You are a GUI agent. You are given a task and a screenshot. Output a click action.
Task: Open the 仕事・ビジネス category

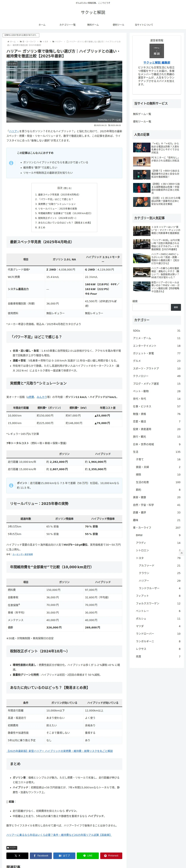click(x=157, y=407)
